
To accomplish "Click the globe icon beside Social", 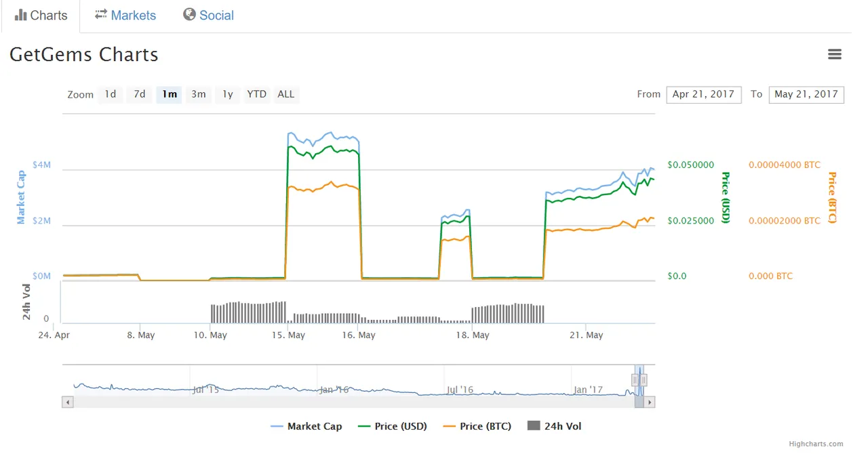I will 189,14.
